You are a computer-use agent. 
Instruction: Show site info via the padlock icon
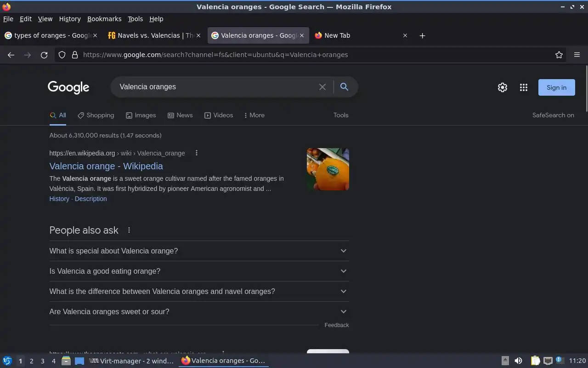[75, 55]
